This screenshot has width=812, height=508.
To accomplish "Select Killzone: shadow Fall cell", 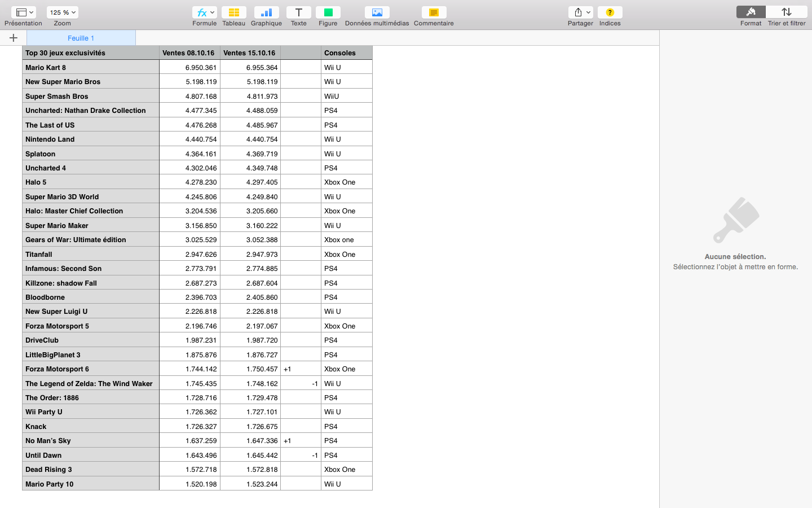I will pos(91,283).
